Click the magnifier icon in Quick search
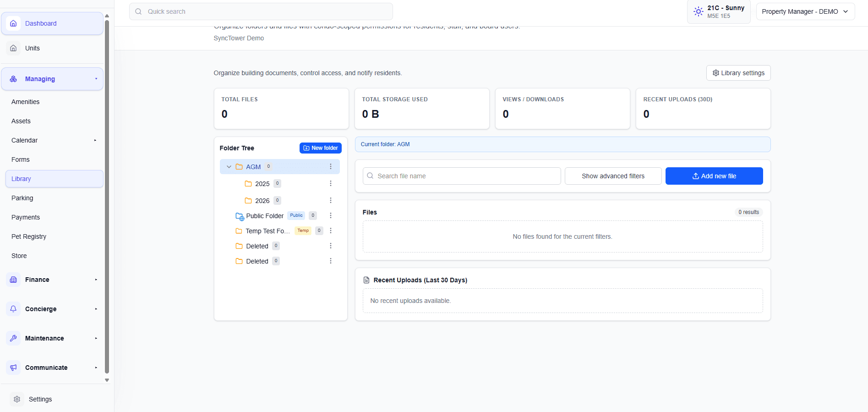This screenshot has width=868, height=412. 138,11
